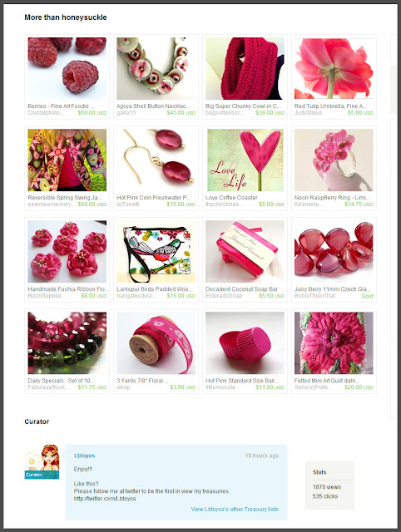Click the curator avatar icon
The width and height of the screenshot is (401, 532).
pos(42,461)
